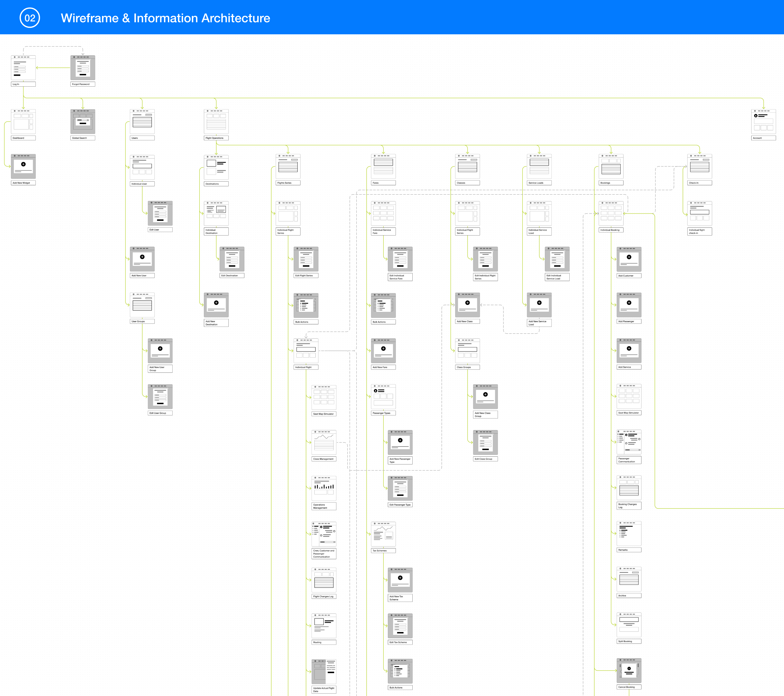The image size is (784, 696).
Task: Click plus icon on Add New Fare thumbnail
Action: [x=383, y=348]
